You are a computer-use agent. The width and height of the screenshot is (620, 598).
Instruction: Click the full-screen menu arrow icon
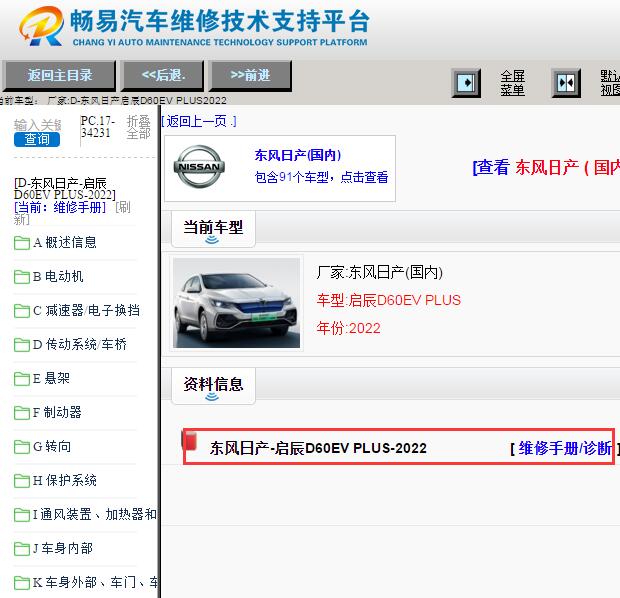[x=466, y=83]
